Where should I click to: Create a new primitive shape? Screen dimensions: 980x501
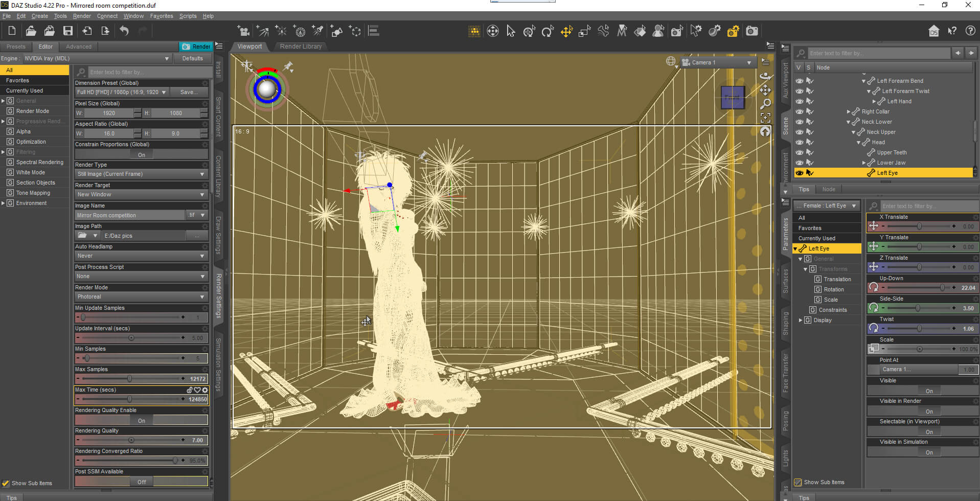pyautogui.click(x=336, y=31)
